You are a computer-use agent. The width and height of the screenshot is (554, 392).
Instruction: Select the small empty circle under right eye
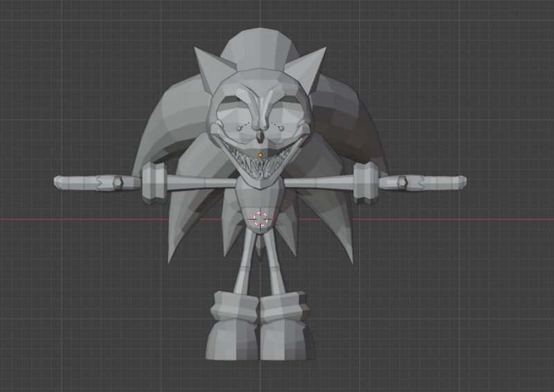[x=281, y=129]
